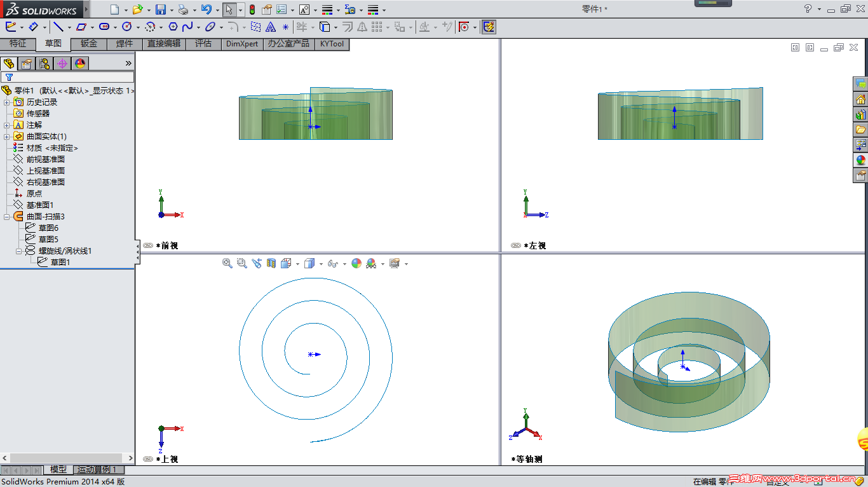Click the Point sketch tool
The height and width of the screenshot is (487, 868).
(x=286, y=27)
